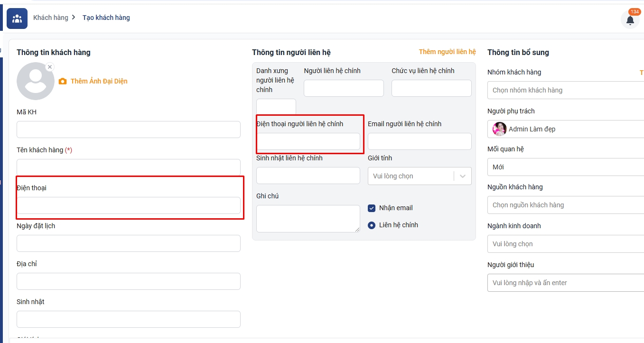
Task: Click the Tên khách hàng input field
Action: coord(129,167)
